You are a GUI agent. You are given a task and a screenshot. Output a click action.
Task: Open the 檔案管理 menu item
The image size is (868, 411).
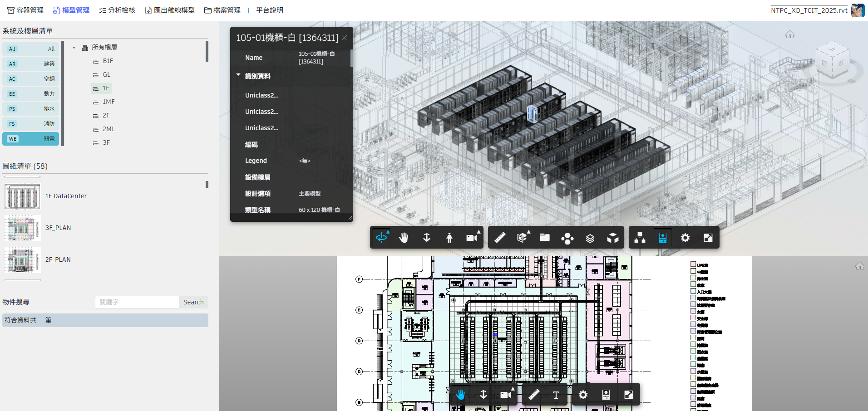point(222,10)
